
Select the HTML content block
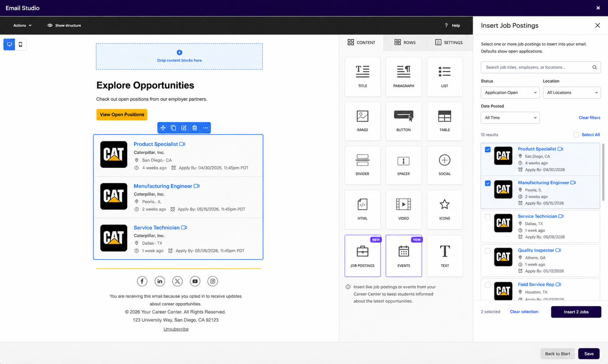coord(363,210)
